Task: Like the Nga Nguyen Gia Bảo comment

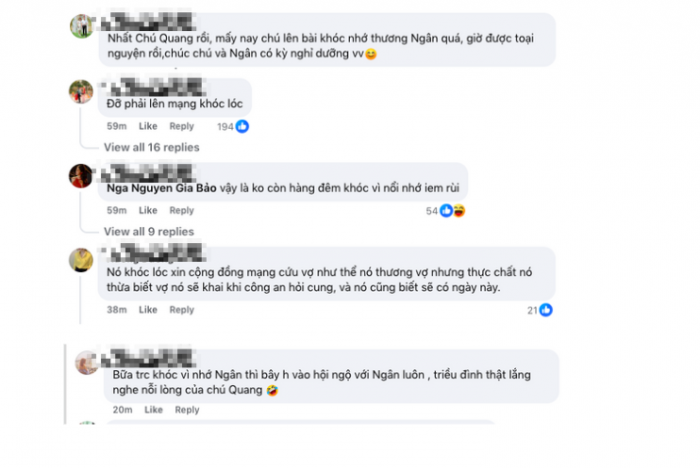Action: click(148, 210)
